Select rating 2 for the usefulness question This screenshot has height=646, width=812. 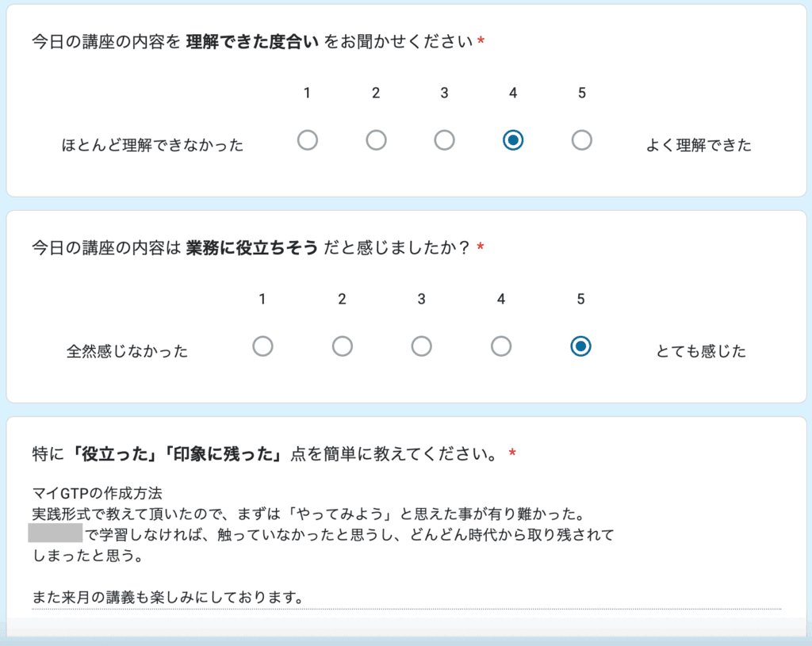(342, 346)
